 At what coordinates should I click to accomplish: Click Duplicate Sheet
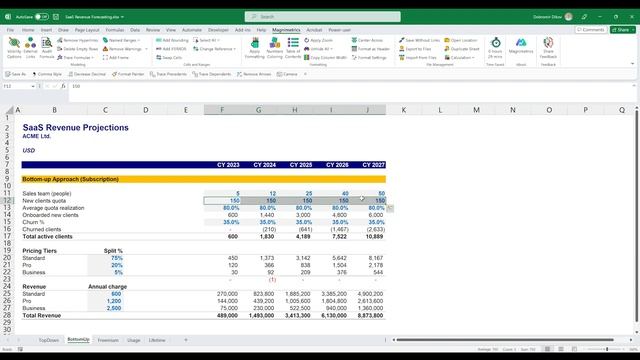tap(462, 49)
